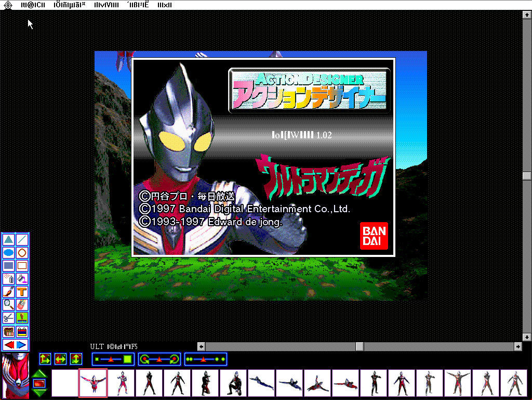
Task: Click the blue right arrow in the toolbox
Action: [x=22, y=345]
